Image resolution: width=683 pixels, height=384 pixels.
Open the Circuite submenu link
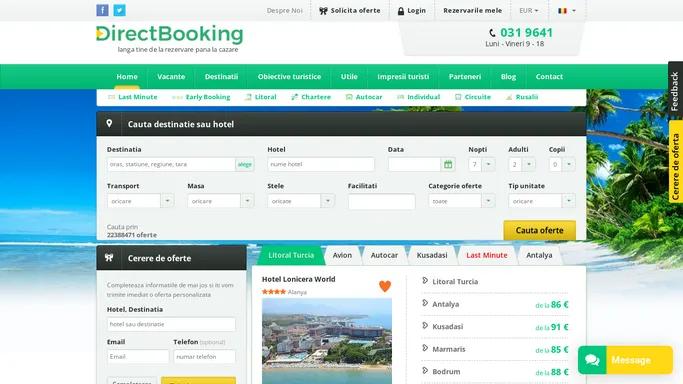pyautogui.click(x=477, y=97)
